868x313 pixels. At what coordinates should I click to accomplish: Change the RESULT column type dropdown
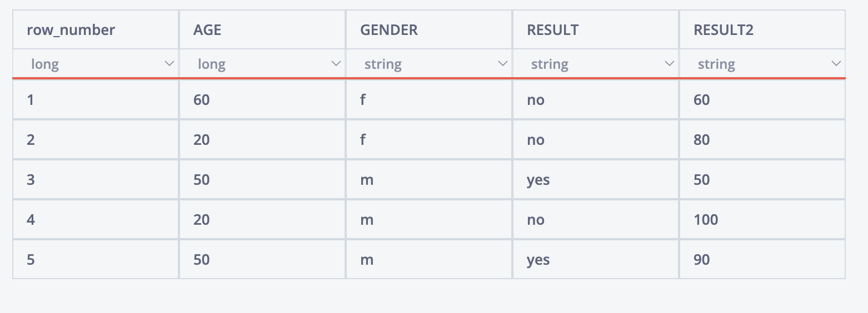[x=595, y=64]
